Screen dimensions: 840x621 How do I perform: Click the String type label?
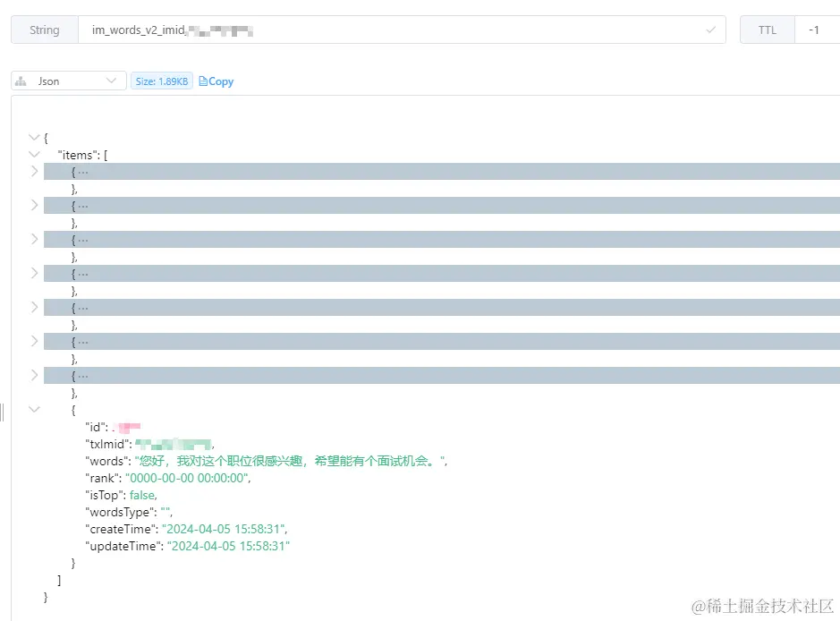pos(45,30)
